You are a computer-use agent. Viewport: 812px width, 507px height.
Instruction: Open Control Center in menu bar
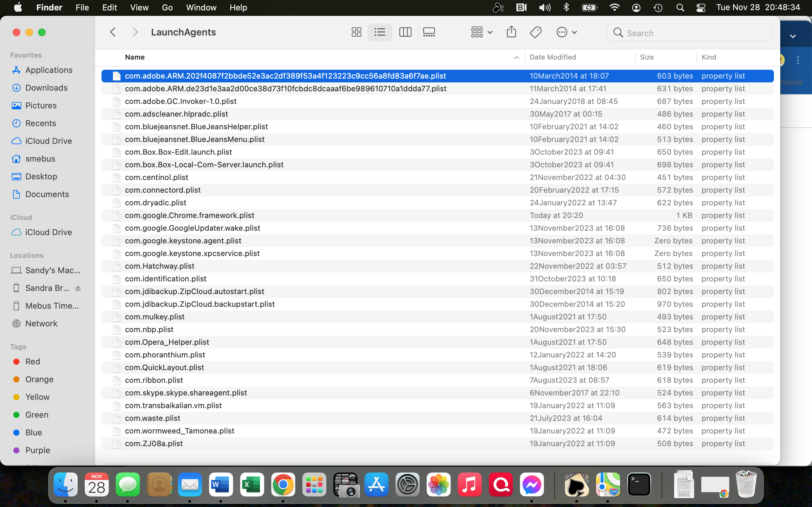tap(701, 7)
